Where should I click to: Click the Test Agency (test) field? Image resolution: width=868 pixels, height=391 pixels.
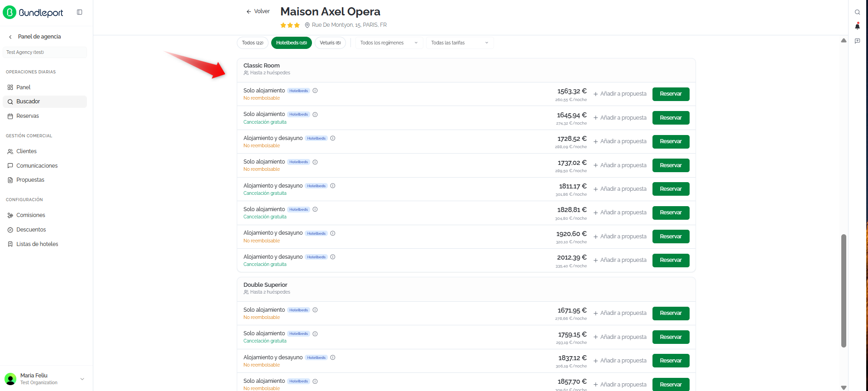point(44,53)
